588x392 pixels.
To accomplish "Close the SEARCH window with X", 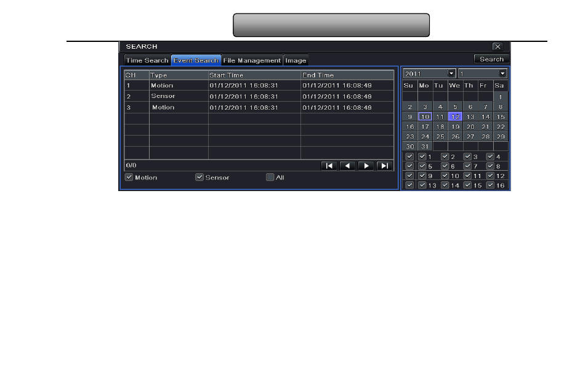I will (x=497, y=47).
